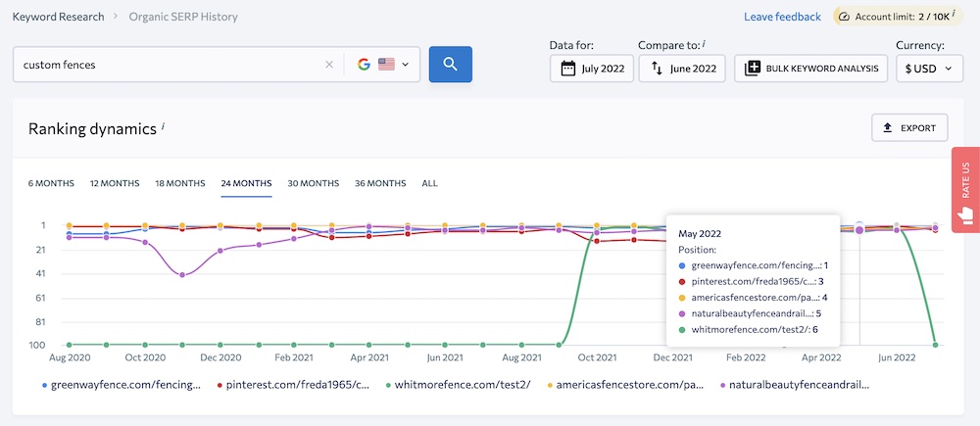This screenshot has width=980, height=426.
Task: Clear the keyword with the X icon
Action: [x=329, y=65]
